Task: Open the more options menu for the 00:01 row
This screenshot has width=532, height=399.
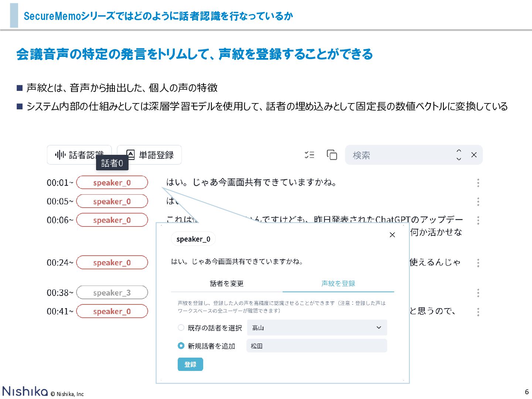Action: (478, 183)
